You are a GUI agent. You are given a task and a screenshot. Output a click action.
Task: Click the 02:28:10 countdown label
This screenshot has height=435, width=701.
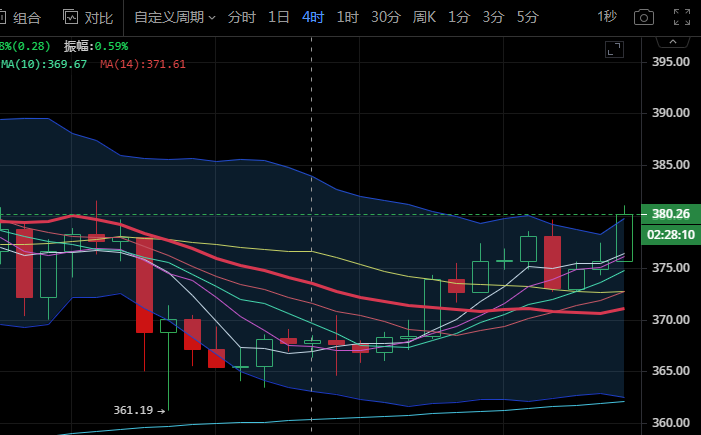tap(671, 235)
